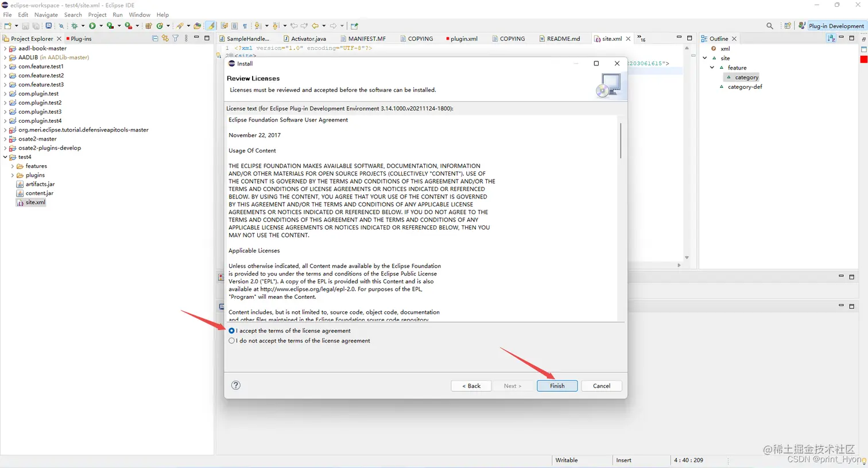Toggle alphabetical sort in Outline view
This screenshot has height=468, width=868.
[831, 38]
